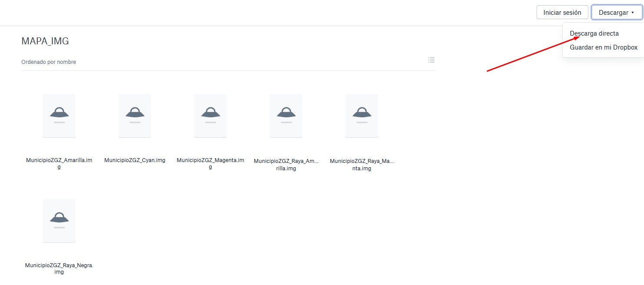Viewport: 644px width, 285px height.
Task: Select Guardar en mi Dropbox option
Action: [x=604, y=47]
